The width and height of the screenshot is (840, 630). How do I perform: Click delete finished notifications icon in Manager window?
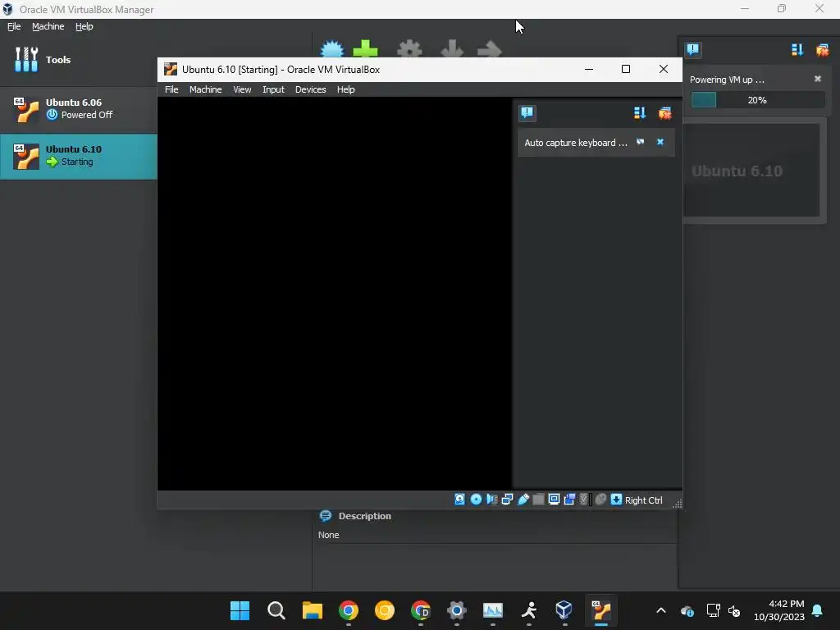tap(822, 50)
